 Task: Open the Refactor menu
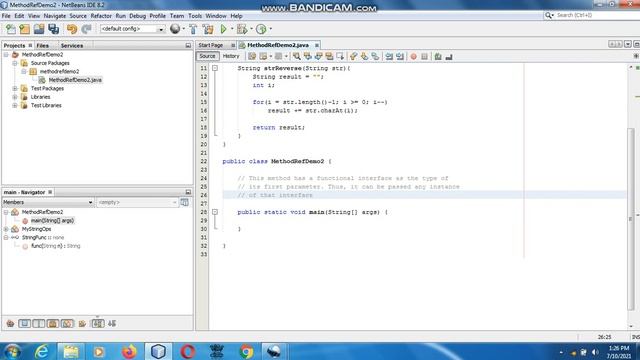click(x=101, y=16)
